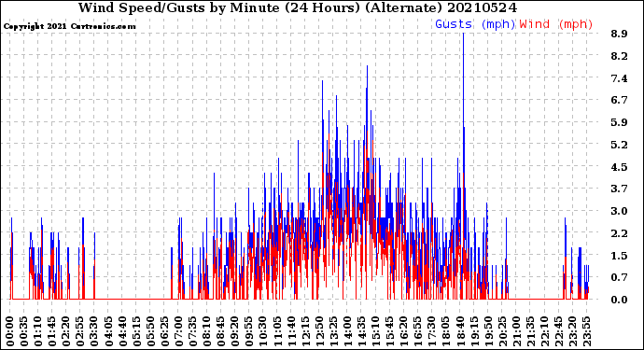Image resolution: width=644 pixels, height=350 pixels.
Task: Click the 12:50 time axis label
Action: point(319,331)
